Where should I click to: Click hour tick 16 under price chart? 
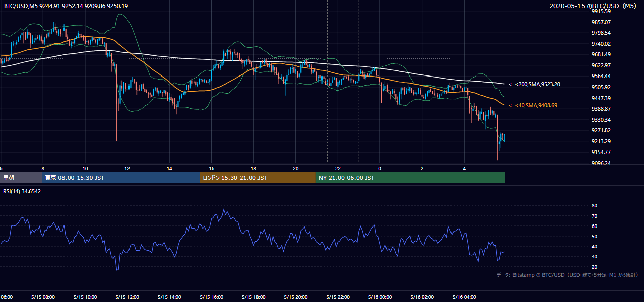(x=212, y=168)
